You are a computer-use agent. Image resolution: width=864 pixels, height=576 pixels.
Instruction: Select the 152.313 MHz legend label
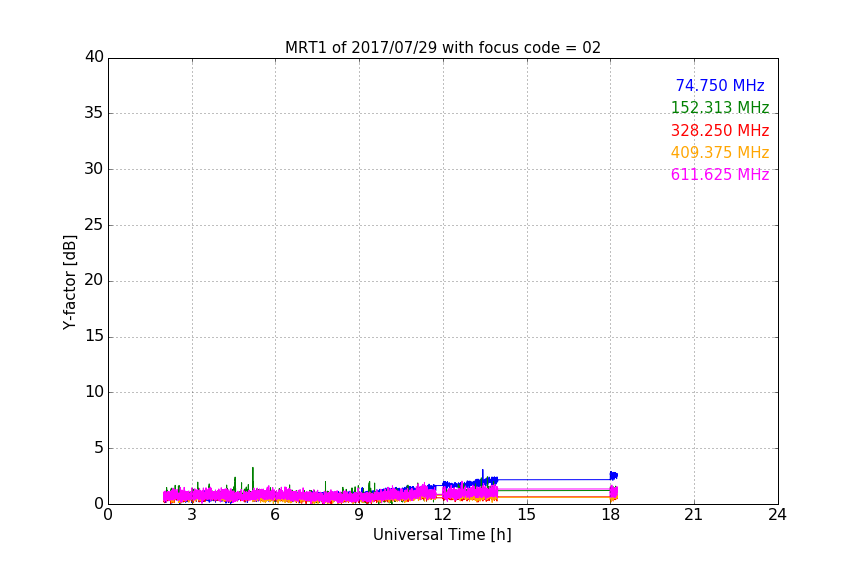click(x=720, y=108)
